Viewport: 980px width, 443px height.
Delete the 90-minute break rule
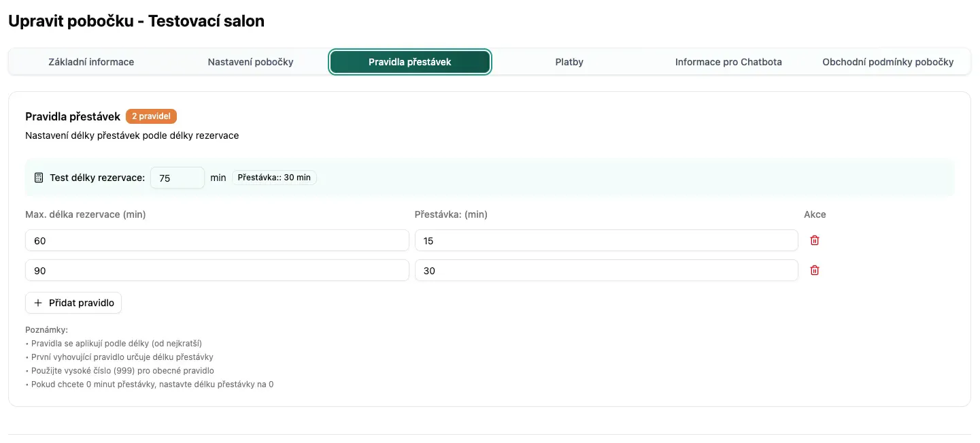[814, 270]
